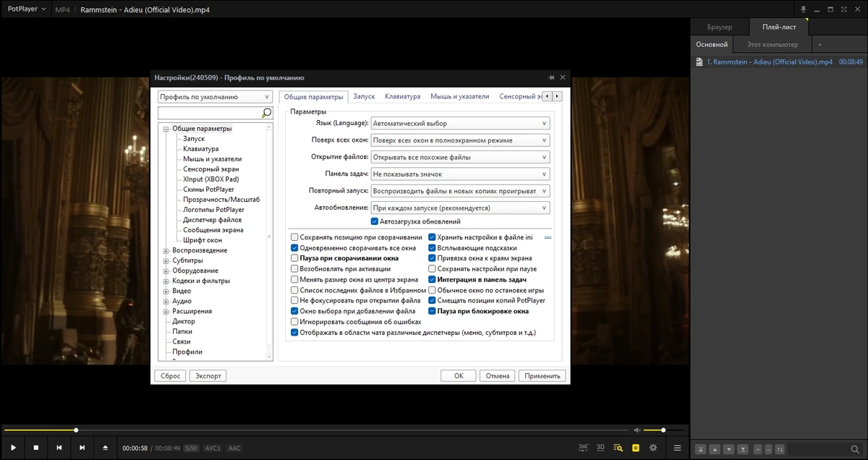Open the settings gear icon in control bar
The width and height of the screenshot is (868, 460).
click(x=653, y=448)
